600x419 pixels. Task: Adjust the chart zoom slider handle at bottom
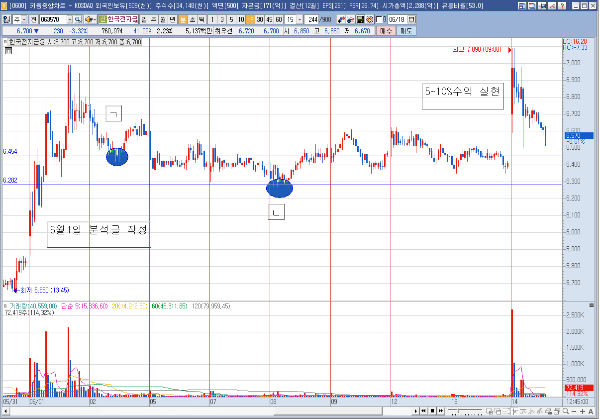click(x=459, y=411)
